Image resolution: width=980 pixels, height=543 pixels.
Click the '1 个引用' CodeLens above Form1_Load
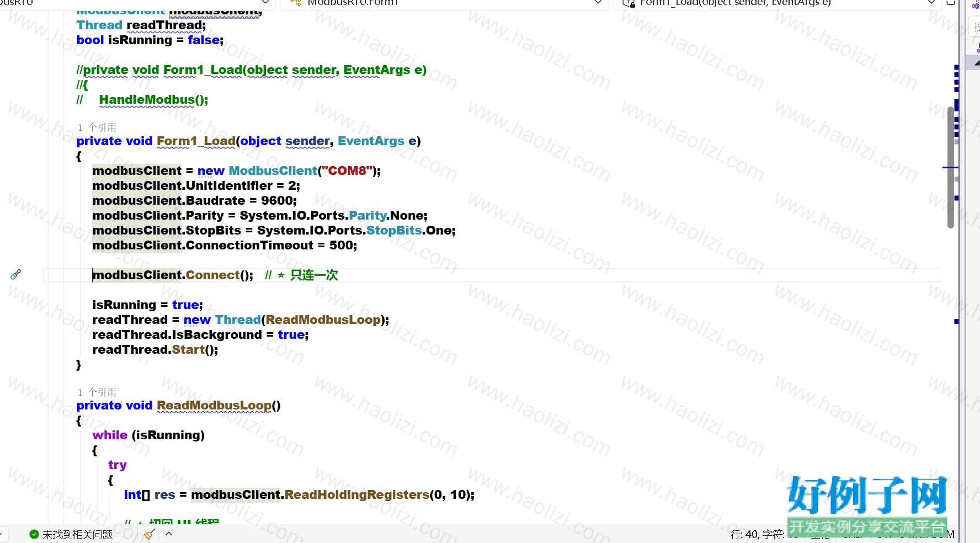click(x=97, y=127)
